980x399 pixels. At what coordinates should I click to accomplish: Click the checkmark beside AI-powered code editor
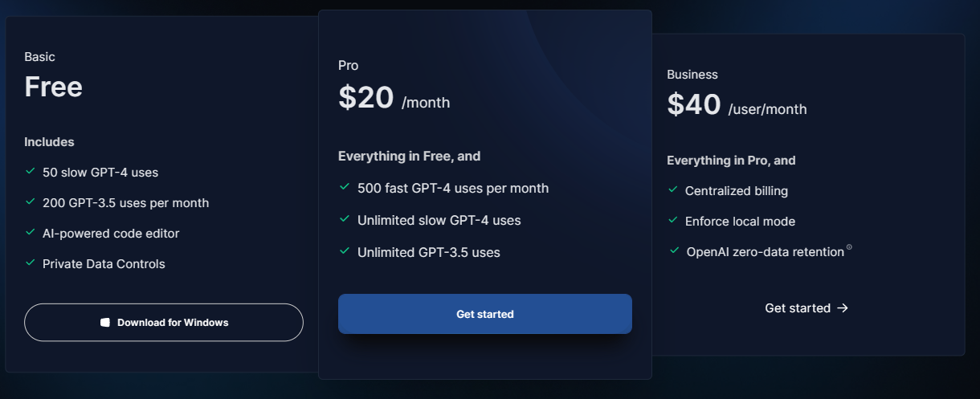[31, 233]
